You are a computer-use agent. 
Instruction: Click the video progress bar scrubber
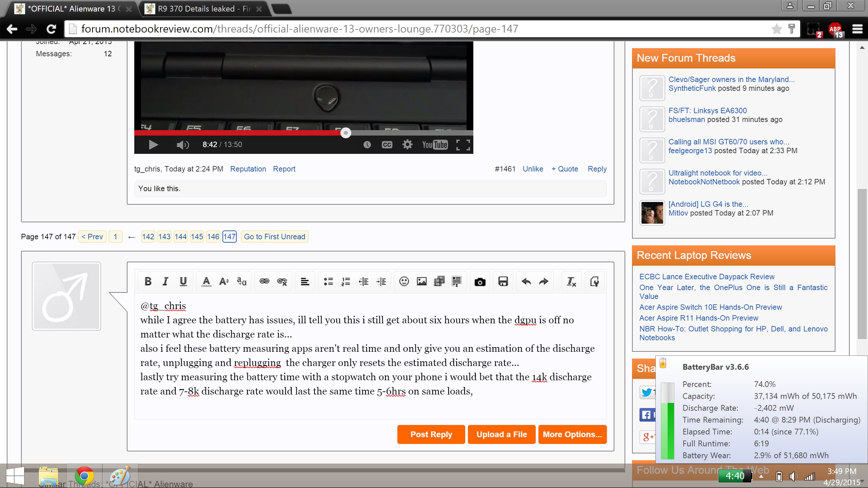coord(346,133)
